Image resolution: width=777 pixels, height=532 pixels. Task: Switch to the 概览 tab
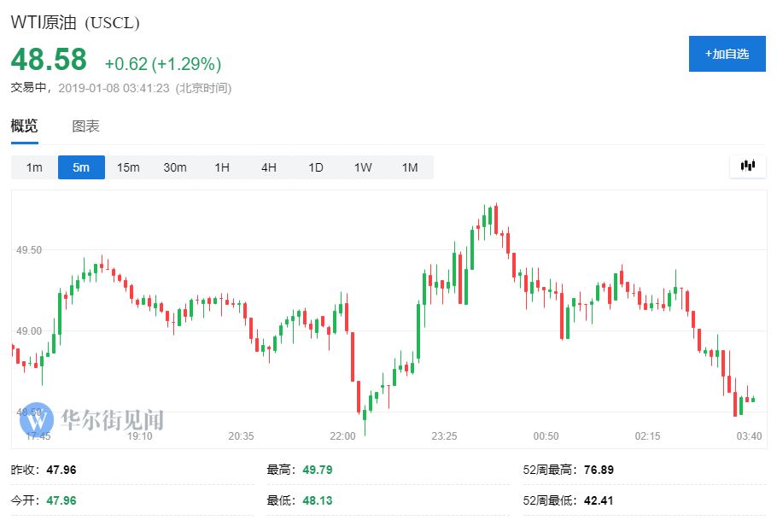[x=24, y=126]
